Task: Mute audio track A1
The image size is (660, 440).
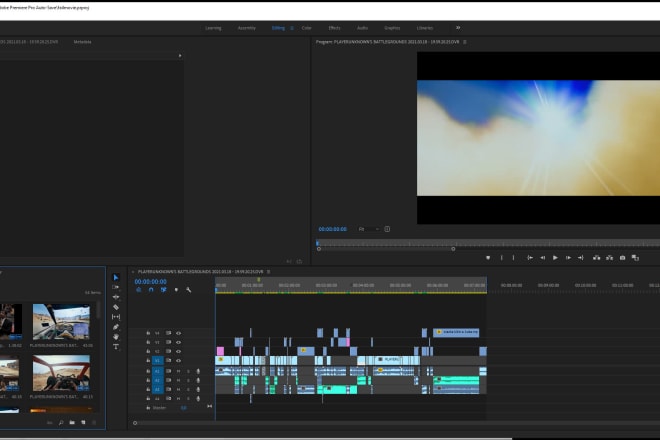Action: click(x=178, y=371)
